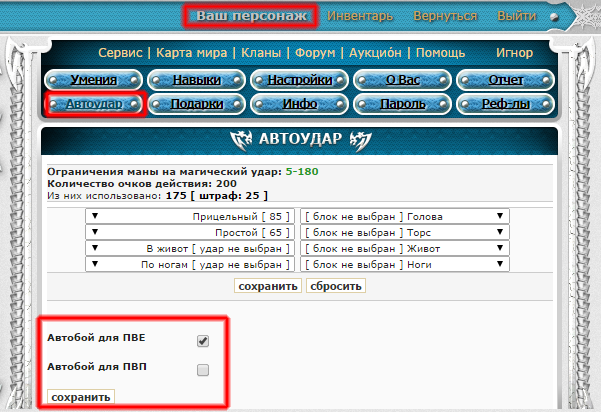
Task: Select the Автоудар tab
Action: pos(93,103)
